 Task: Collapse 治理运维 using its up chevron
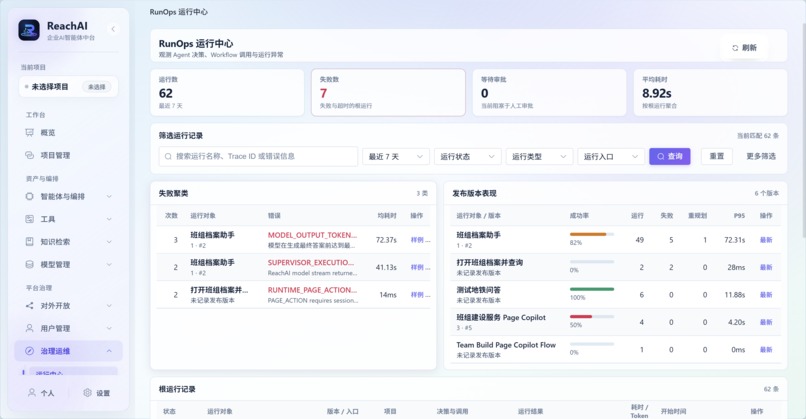[x=109, y=351]
